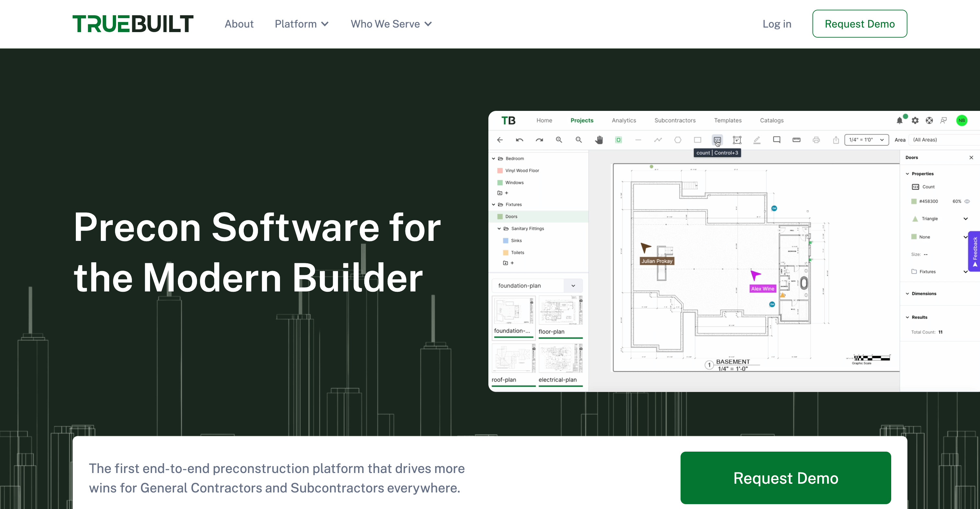Collapse the Fixtures folder
980x509 pixels.
494,205
